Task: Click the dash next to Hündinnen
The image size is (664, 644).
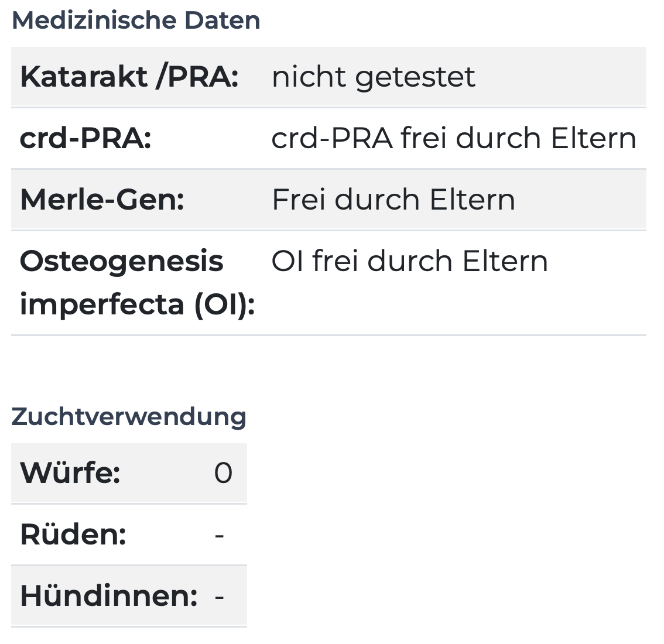Action: [220, 597]
